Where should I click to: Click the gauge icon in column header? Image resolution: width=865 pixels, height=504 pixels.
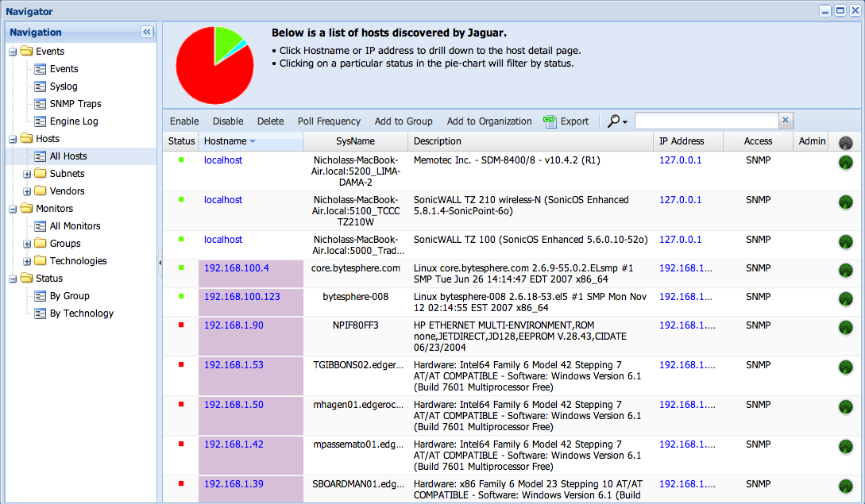tap(845, 142)
